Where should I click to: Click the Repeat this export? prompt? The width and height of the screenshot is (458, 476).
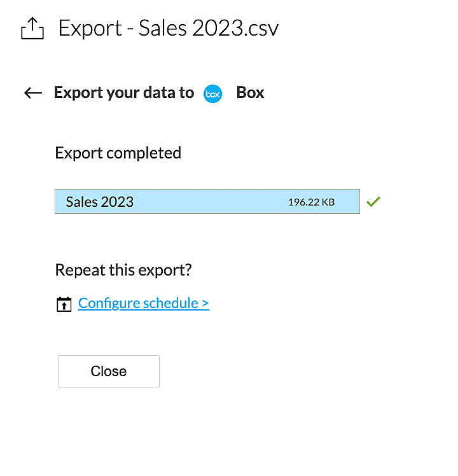(x=123, y=270)
